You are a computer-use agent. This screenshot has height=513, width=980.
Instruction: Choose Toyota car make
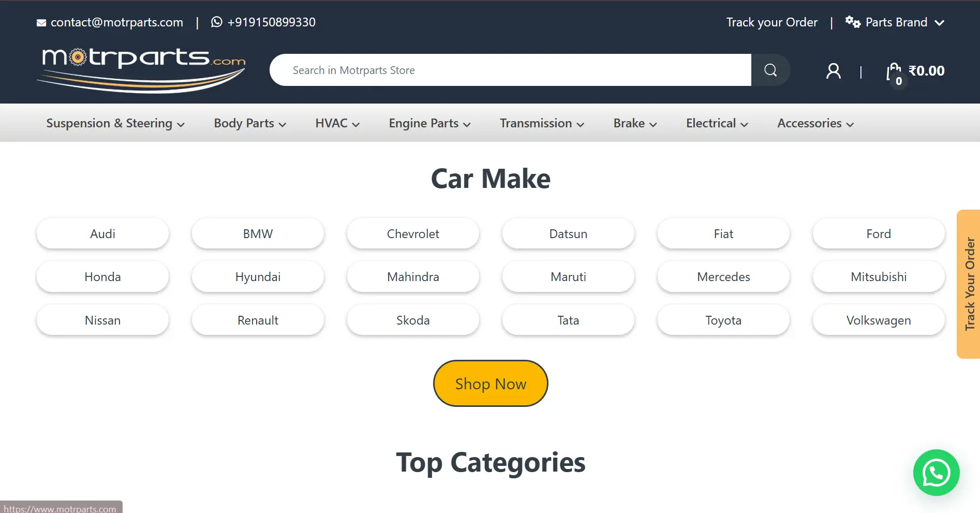[x=723, y=320]
